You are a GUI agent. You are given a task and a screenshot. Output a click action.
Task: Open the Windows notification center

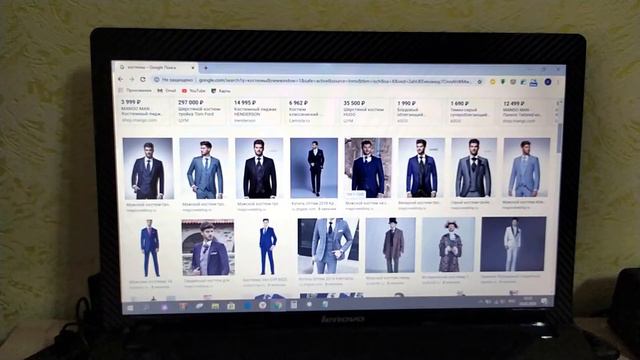[544, 301]
